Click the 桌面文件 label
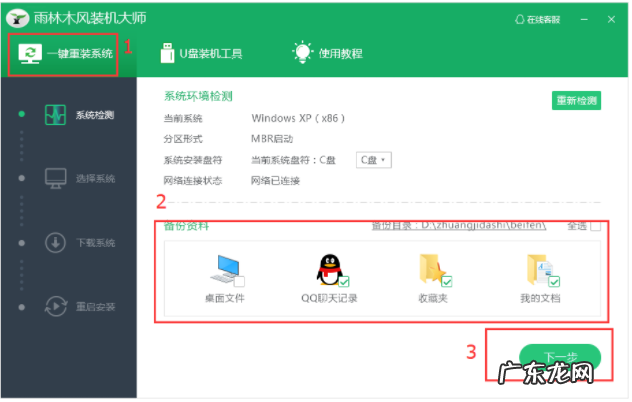The image size is (632, 402). 225,298
